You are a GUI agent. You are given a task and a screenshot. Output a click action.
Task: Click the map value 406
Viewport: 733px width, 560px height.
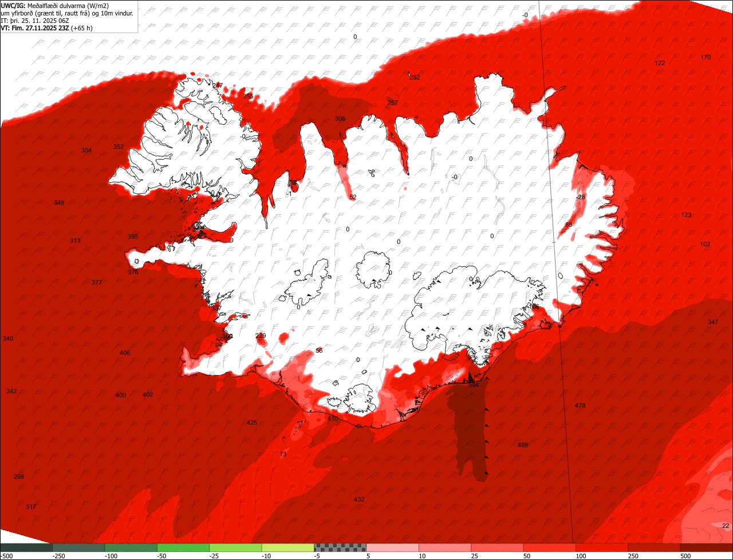coord(125,353)
